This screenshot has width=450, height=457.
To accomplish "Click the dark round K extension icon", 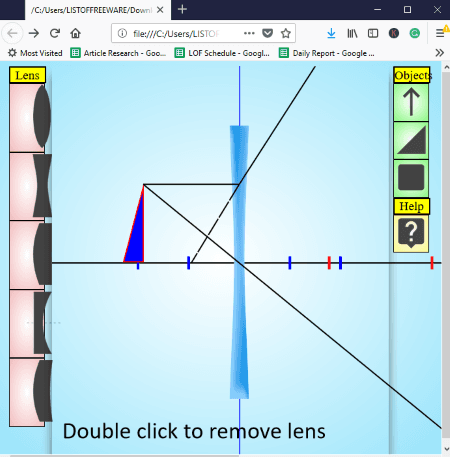I will point(394,33).
